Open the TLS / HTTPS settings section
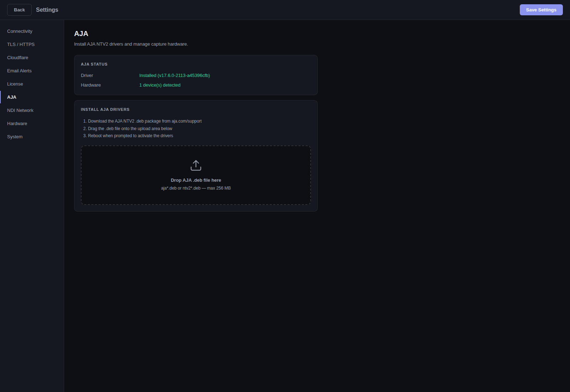The width and height of the screenshot is (570, 392). [x=32, y=45]
